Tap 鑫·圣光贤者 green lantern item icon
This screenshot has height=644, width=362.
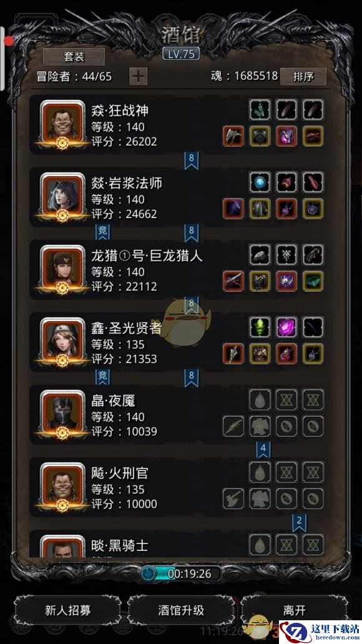[x=260, y=327]
